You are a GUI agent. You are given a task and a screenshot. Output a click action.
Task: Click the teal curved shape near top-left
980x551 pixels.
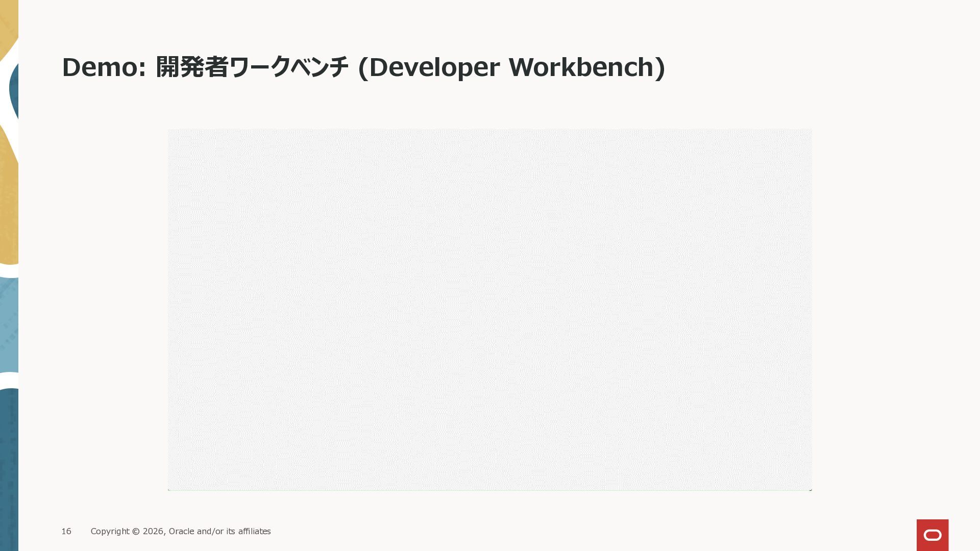tap(14, 89)
